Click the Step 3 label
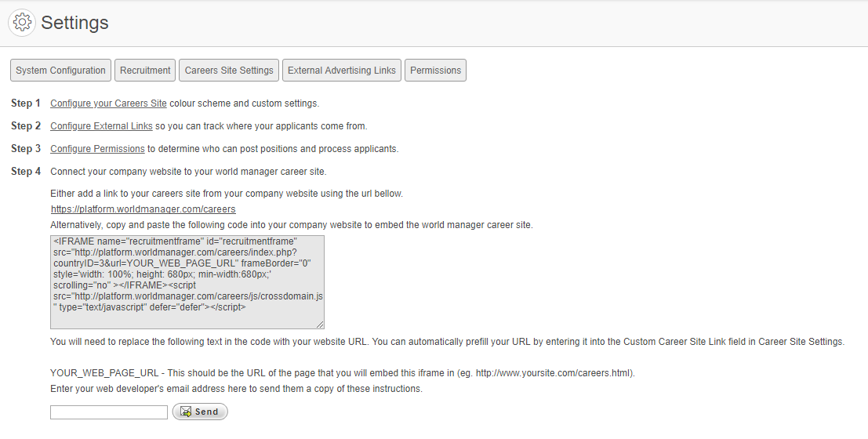The height and width of the screenshot is (439, 868). 26,149
